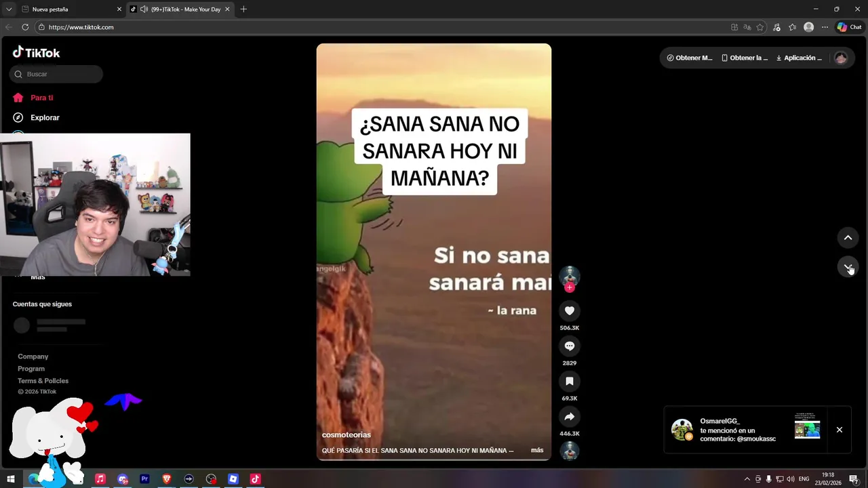
Task: Switch input language from ENG
Action: point(804,479)
